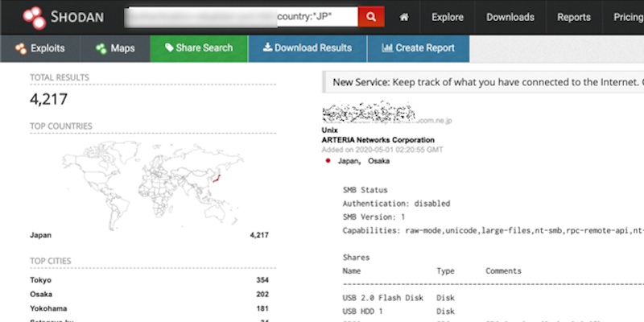Click the Osaka link in result location
This screenshot has height=322, width=644.
378,161
